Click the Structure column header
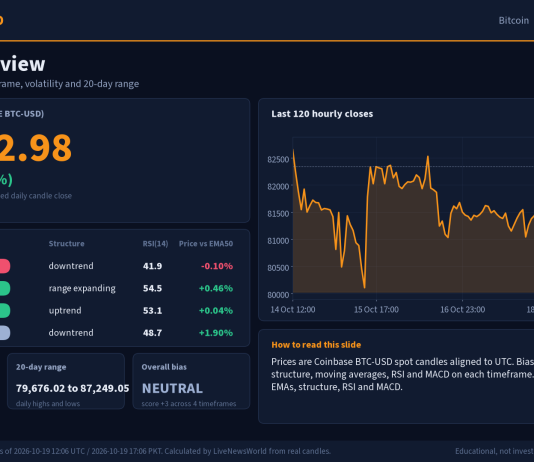Image resolution: width=534 pixels, height=462 pixels. coord(66,243)
